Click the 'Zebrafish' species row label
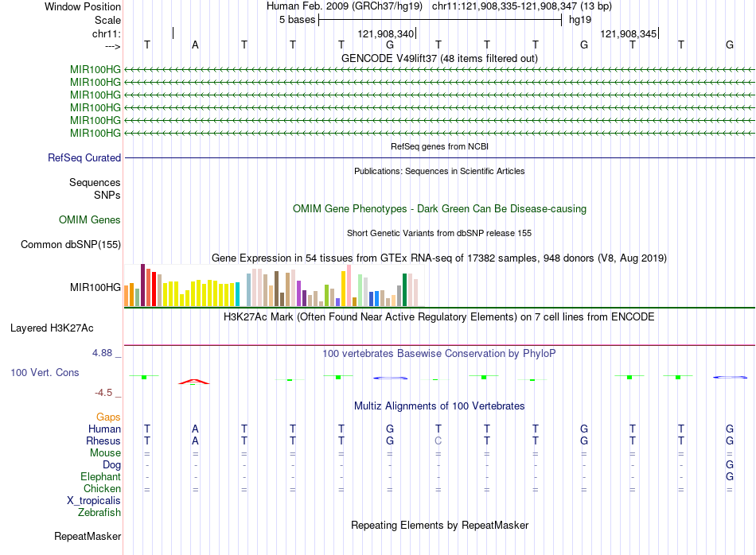Viewport: 756px width, 555px height. point(99,512)
